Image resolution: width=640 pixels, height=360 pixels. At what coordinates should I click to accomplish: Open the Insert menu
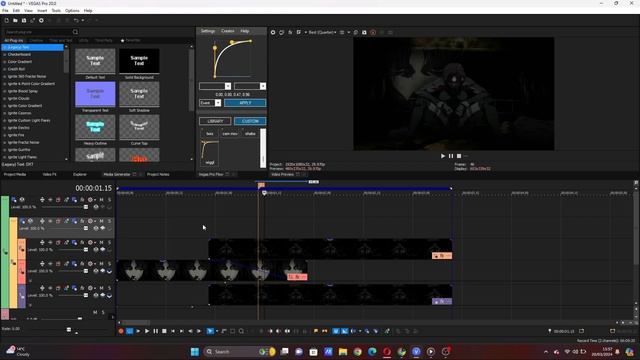(42, 11)
